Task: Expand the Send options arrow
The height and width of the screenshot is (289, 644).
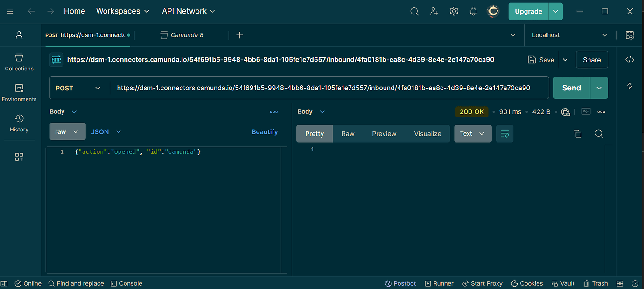Action: click(x=599, y=88)
